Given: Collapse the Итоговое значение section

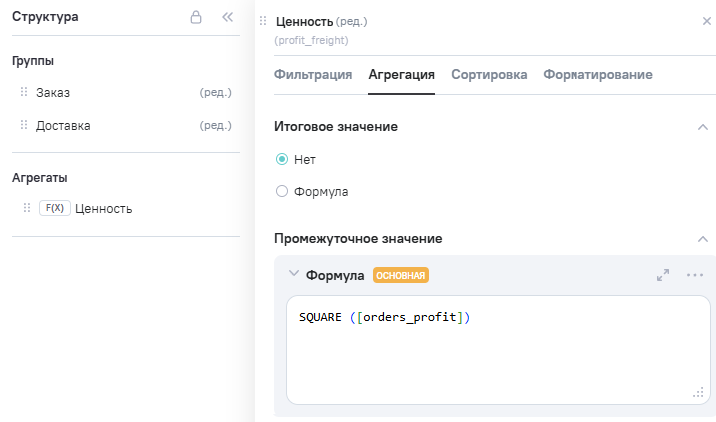Looking at the screenshot, I should tap(702, 127).
